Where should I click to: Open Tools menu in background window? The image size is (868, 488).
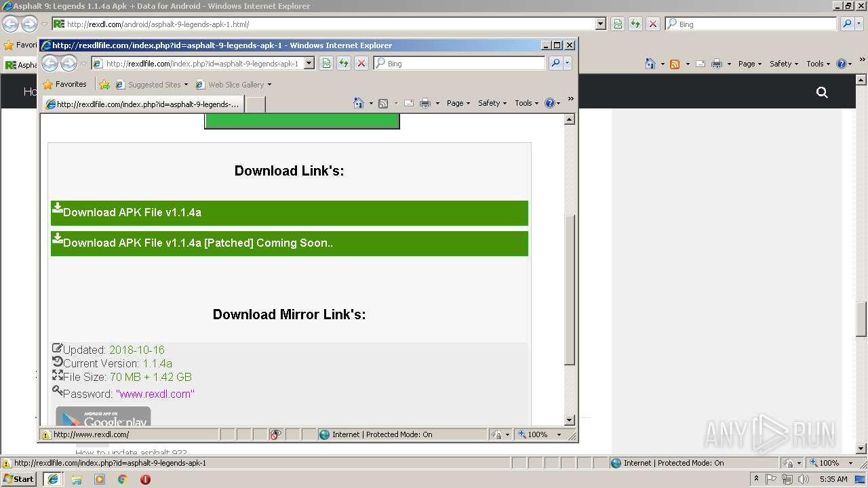pyautogui.click(x=818, y=64)
